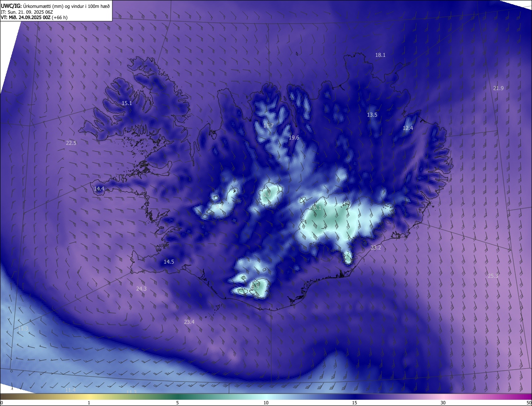The width and height of the screenshot is (532, 406).
Task: Click the 25.3 value label
Action: click(x=493, y=275)
